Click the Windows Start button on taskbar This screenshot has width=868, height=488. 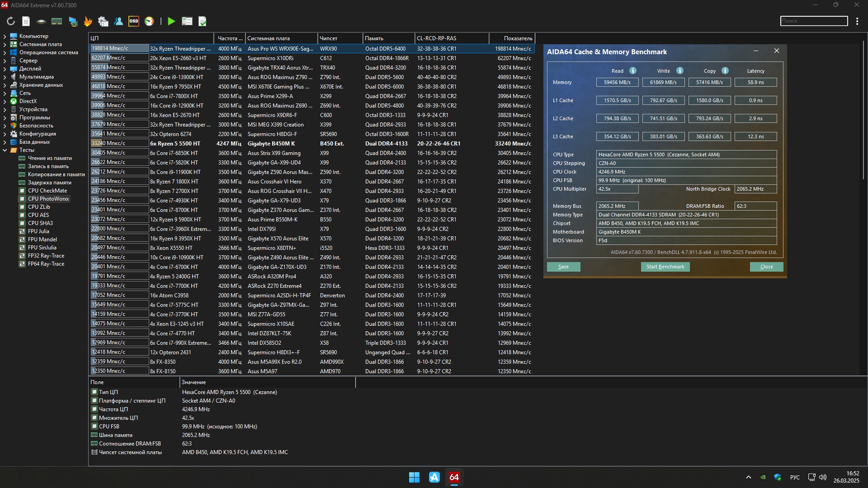(x=414, y=477)
